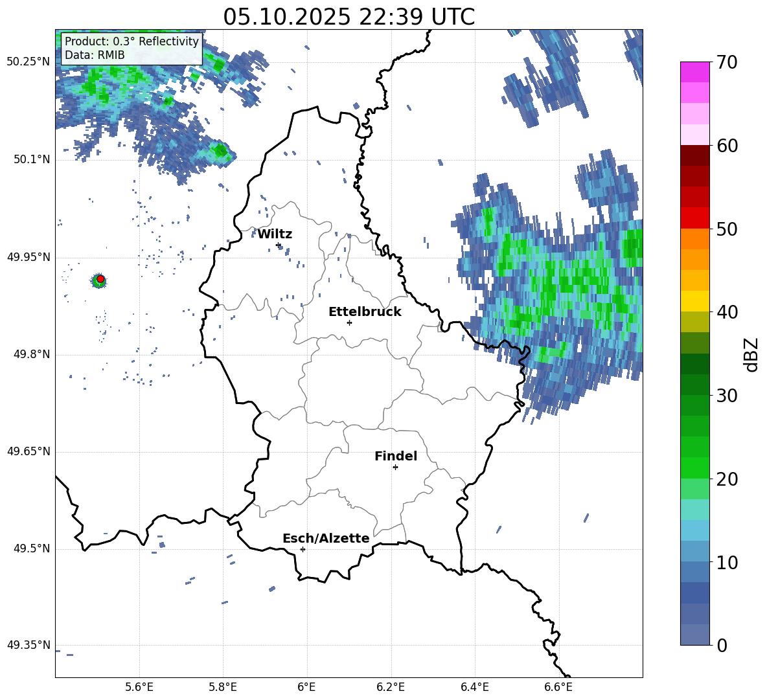
Task: Click the Wiltz location cross marker
Action: coord(278,245)
